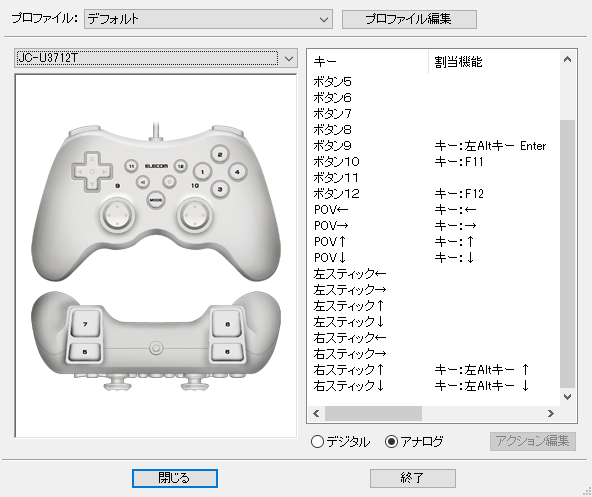Click button 2 on the gamepad image
The height and width of the screenshot is (497, 592).
[220, 154]
